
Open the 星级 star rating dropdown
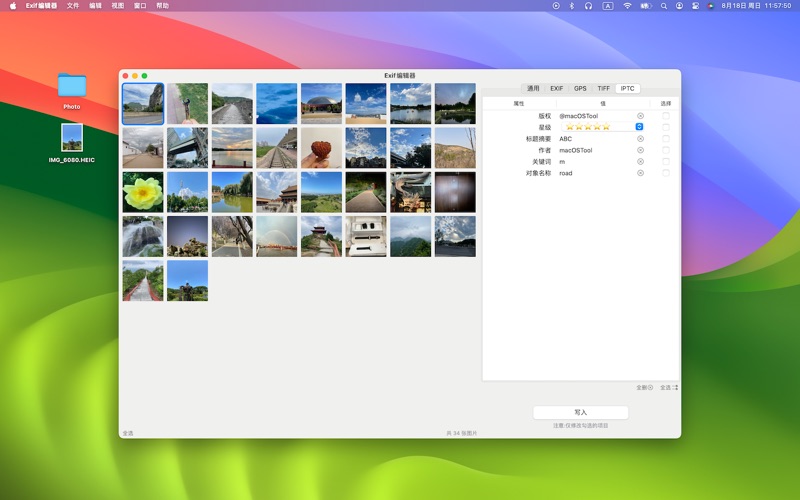[x=639, y=127]
